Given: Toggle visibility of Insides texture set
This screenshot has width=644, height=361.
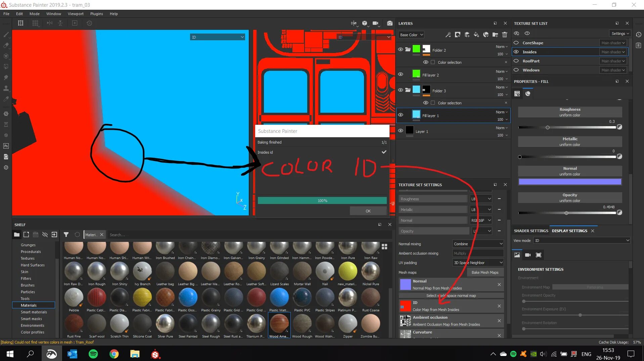Looking at the screenshot, I should coord(516,52).
